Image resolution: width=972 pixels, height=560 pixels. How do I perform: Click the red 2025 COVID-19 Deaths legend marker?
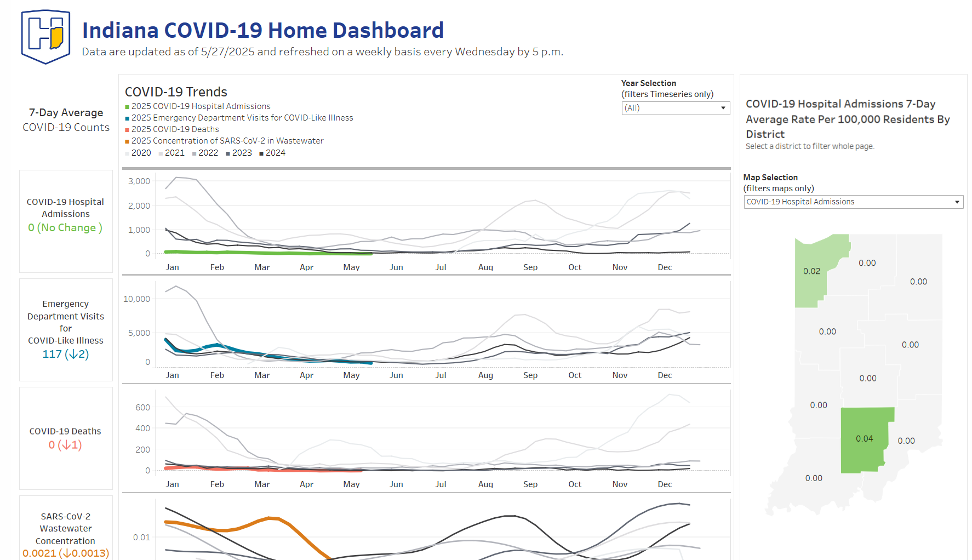click(127, 129)
